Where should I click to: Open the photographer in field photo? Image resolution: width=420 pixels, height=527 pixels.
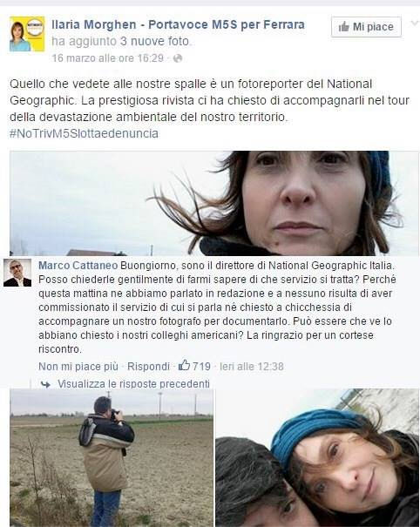pos(112,458)
